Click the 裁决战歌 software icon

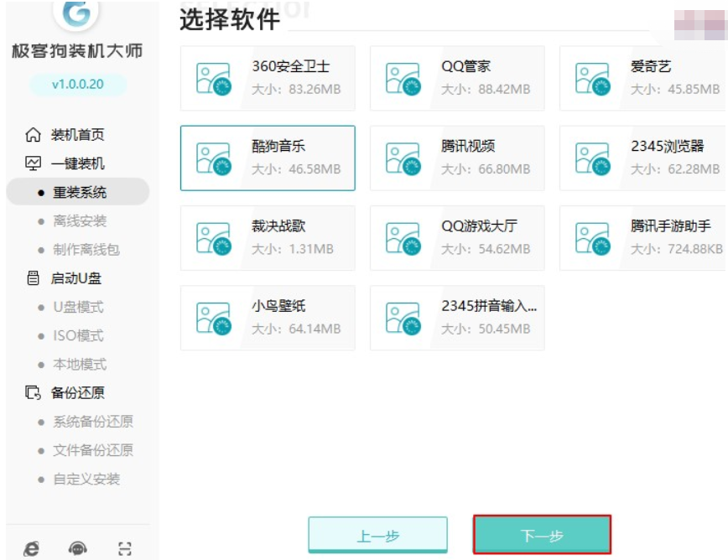pos(214,238)
